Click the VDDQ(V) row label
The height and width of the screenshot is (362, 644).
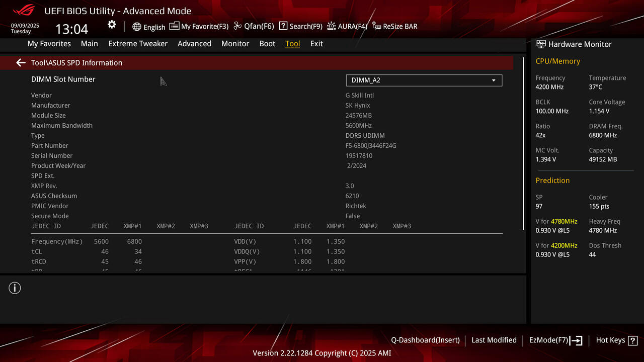coord(247,251)
